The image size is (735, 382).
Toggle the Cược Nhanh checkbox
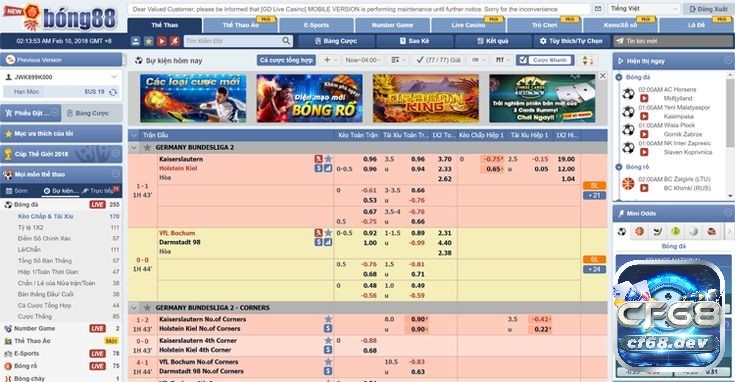click(x=523, y=60)
